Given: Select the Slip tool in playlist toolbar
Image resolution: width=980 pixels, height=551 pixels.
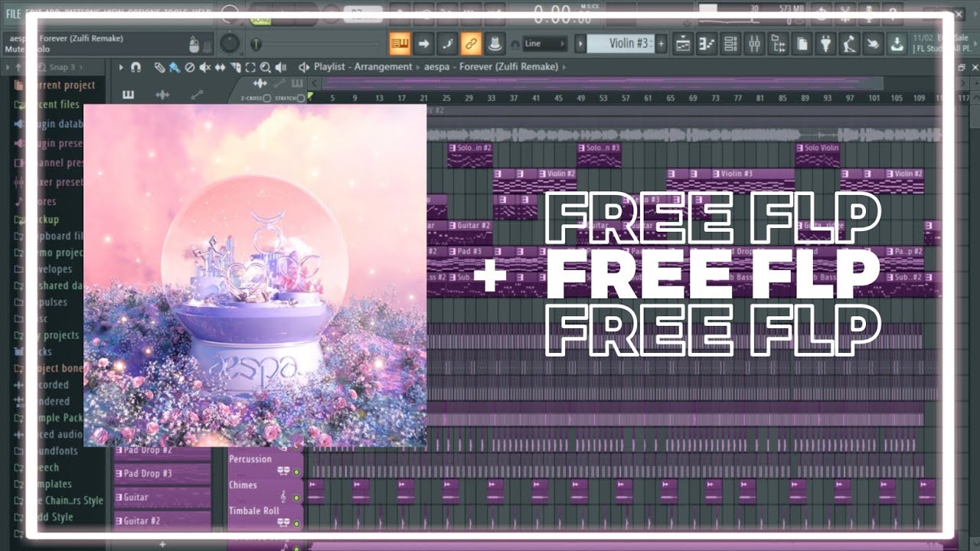Looking at the screenshot, I should point(220,67).
